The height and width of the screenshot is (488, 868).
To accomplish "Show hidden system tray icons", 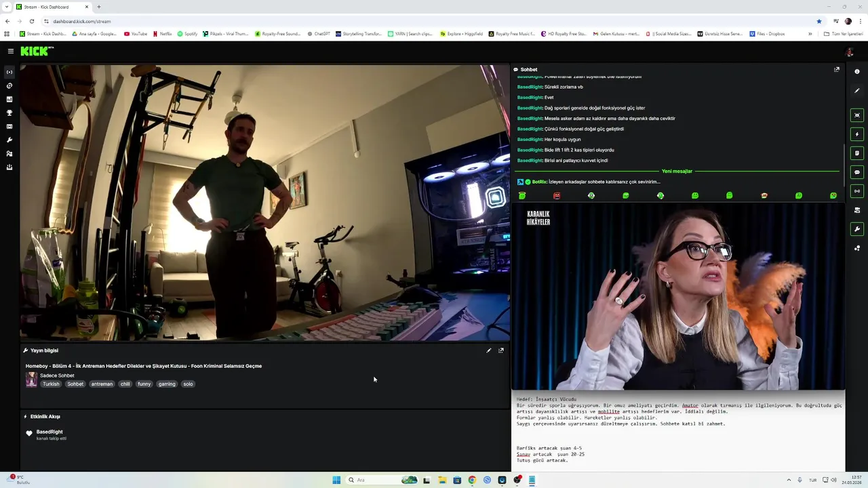I will [789, 480].
